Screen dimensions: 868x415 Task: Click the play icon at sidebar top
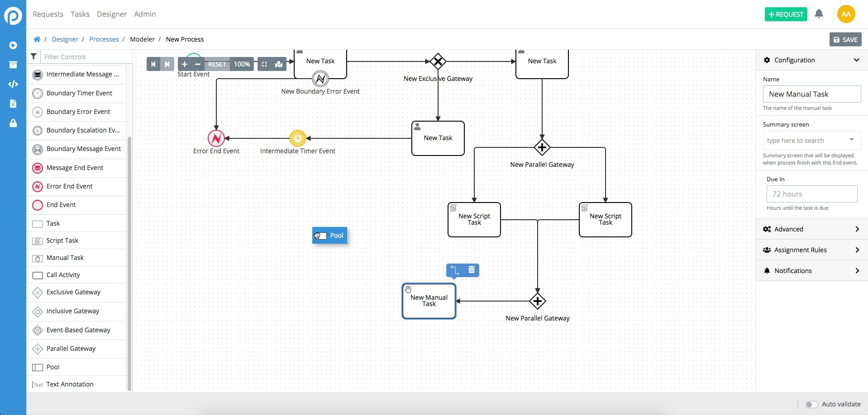[x=13, y=45]
